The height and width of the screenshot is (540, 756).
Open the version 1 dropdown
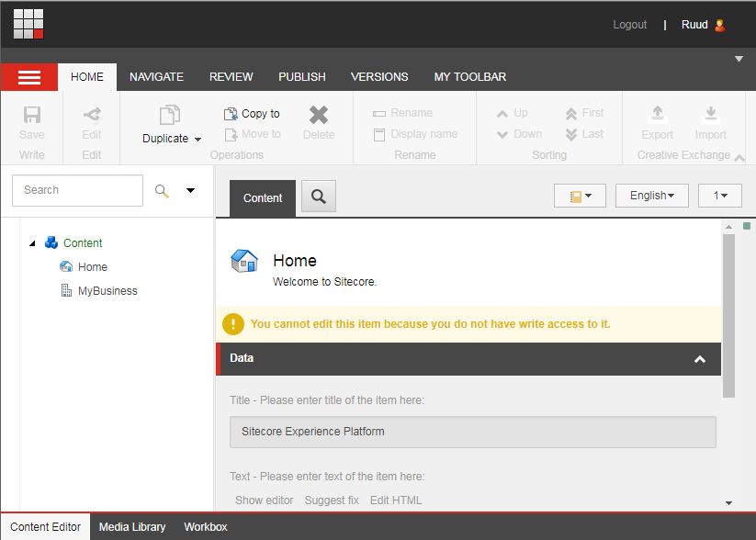pos(720,196)
